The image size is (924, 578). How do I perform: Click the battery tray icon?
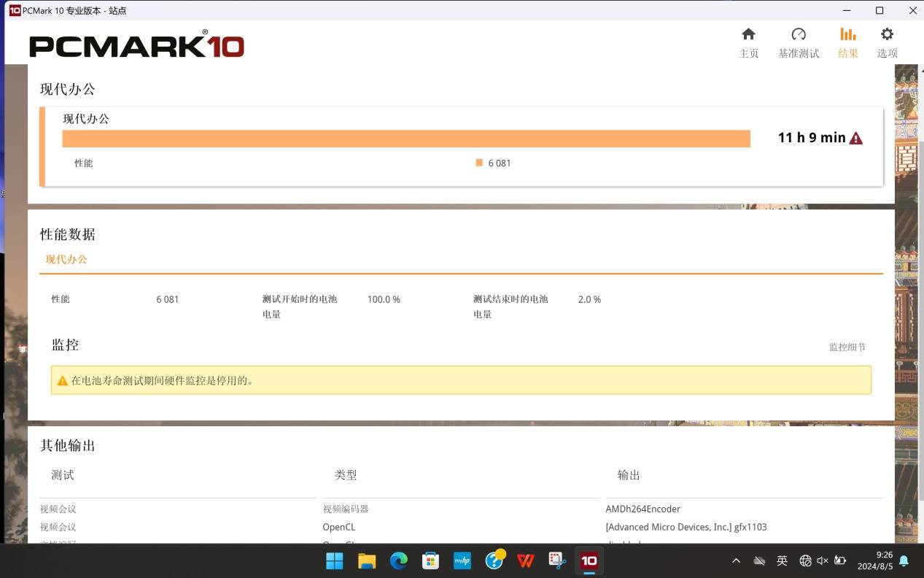point(840,560)
